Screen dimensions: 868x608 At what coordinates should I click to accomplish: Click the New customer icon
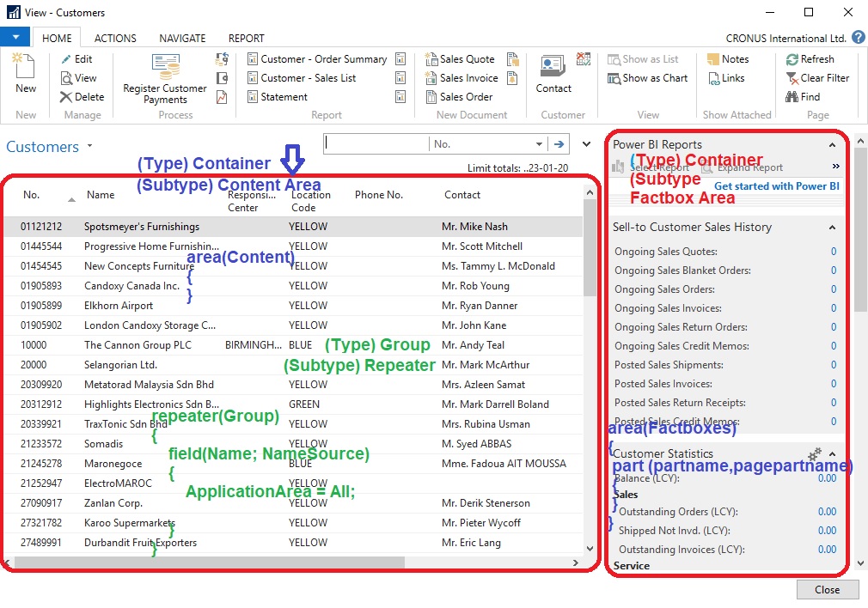click(x=25, y=69)
